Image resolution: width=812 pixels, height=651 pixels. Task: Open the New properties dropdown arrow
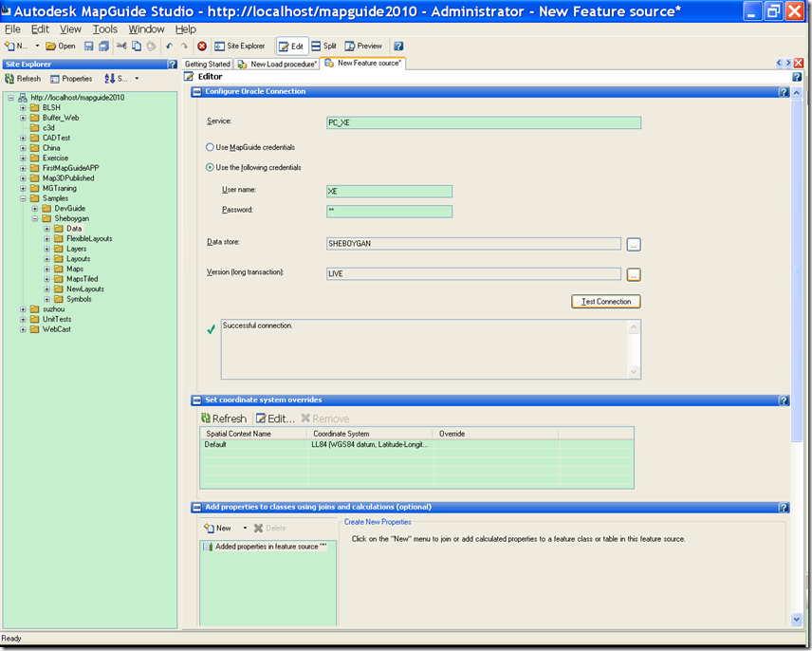245,529
